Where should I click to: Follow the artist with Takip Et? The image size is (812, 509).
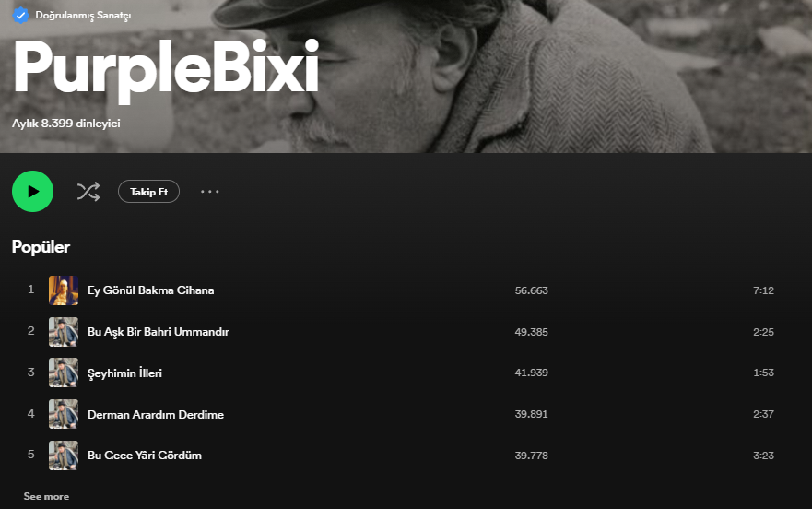coord(148,191)
